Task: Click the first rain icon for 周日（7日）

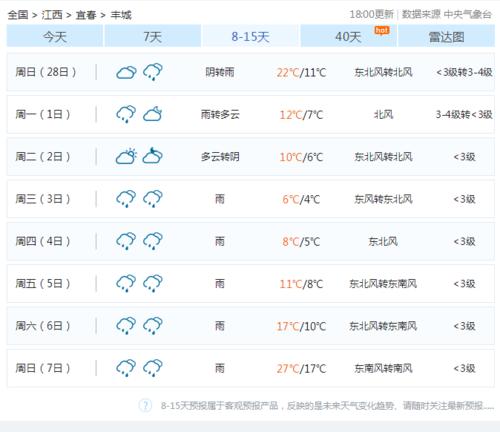Action: [x=126, y=368]
